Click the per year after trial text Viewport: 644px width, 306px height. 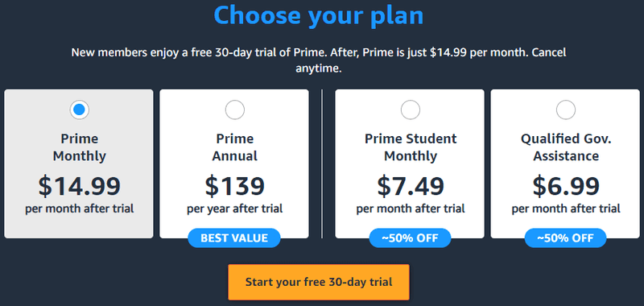tap(235, 209)
